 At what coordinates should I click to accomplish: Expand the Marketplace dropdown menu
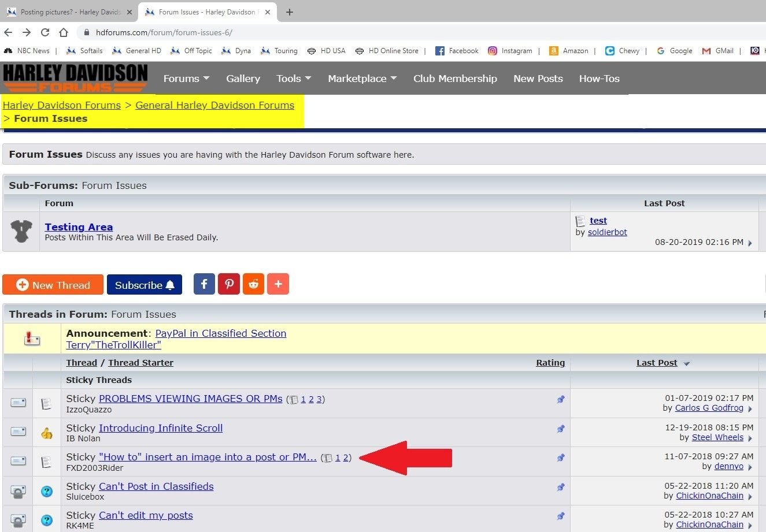(x=362, y=79)
